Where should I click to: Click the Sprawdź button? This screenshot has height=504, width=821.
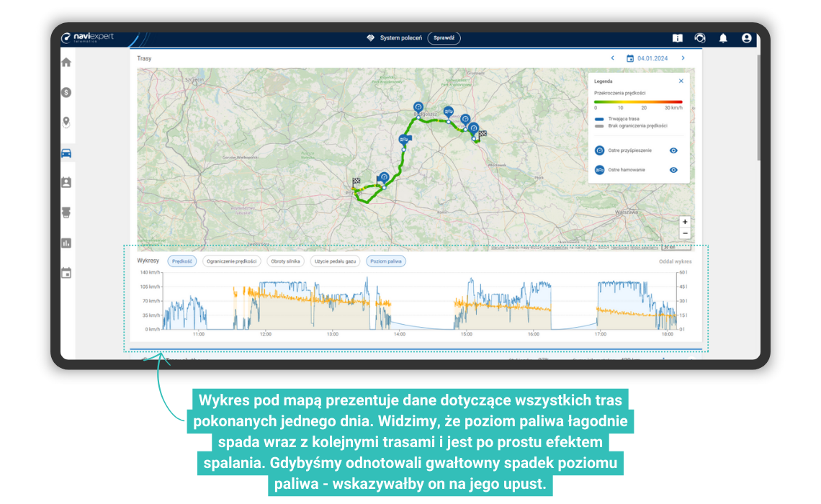point(444,38)
